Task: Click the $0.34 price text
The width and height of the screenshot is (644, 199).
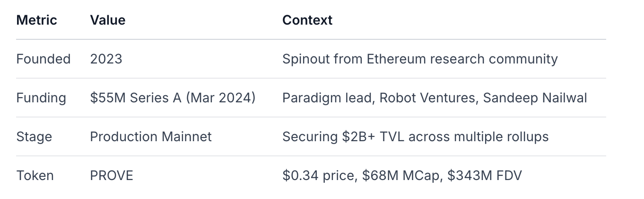Action: coord(318,176)
